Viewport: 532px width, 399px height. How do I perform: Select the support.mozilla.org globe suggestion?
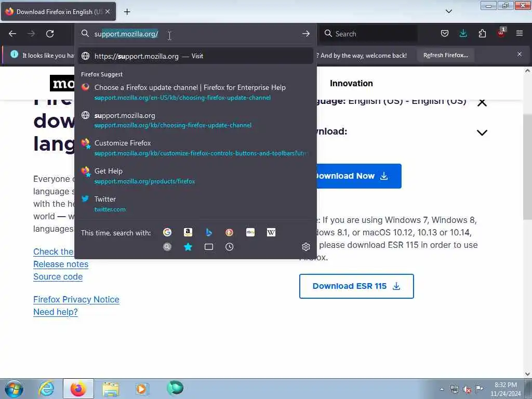tap(195, 120)
